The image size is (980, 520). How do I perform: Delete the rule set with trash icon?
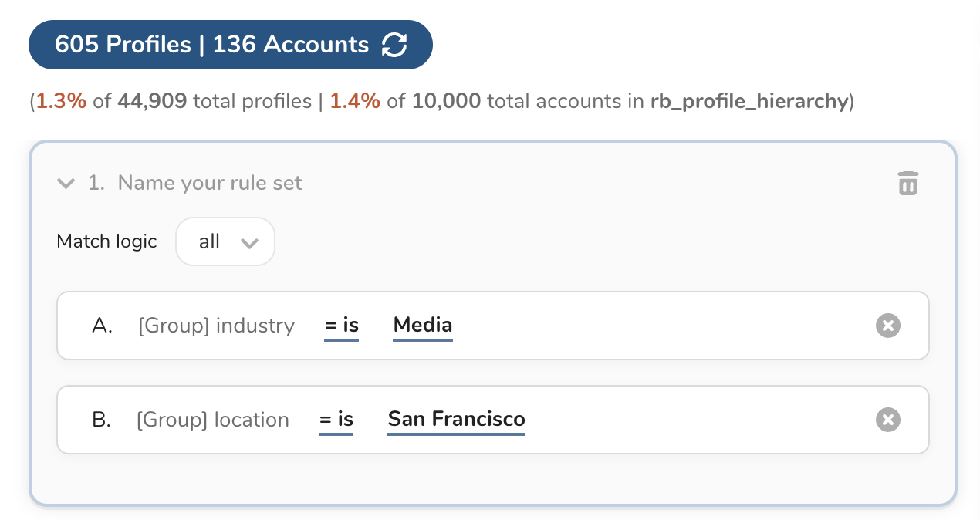(907, 184)
